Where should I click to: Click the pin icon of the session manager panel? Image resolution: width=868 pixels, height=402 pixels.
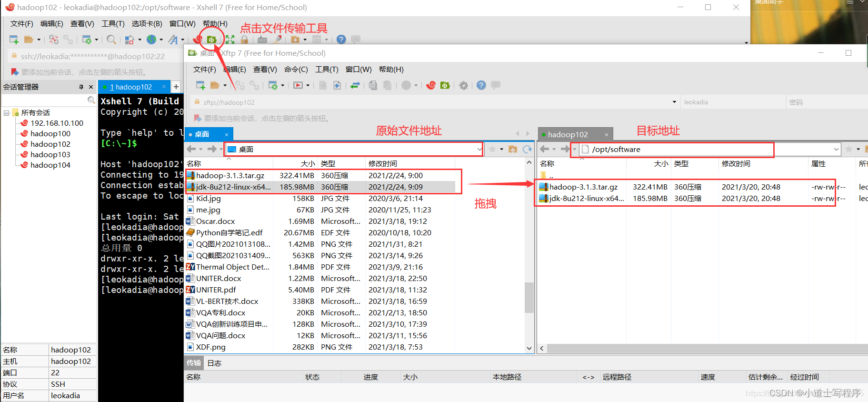click(x=81, y=87)
